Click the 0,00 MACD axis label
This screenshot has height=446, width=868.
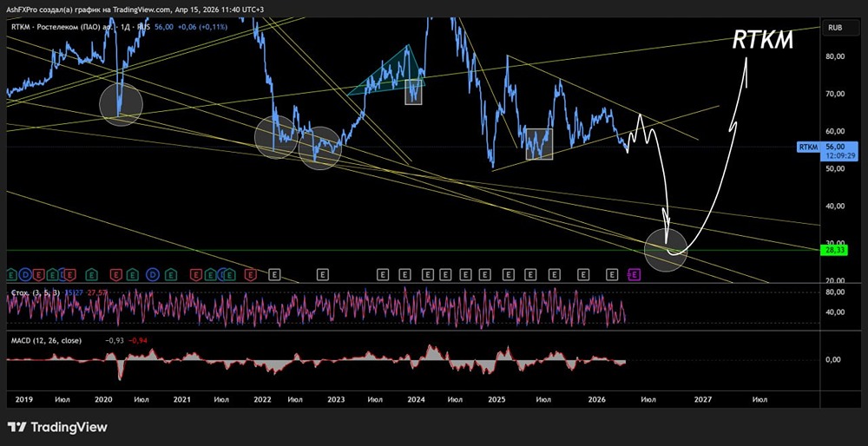(834, 360)
